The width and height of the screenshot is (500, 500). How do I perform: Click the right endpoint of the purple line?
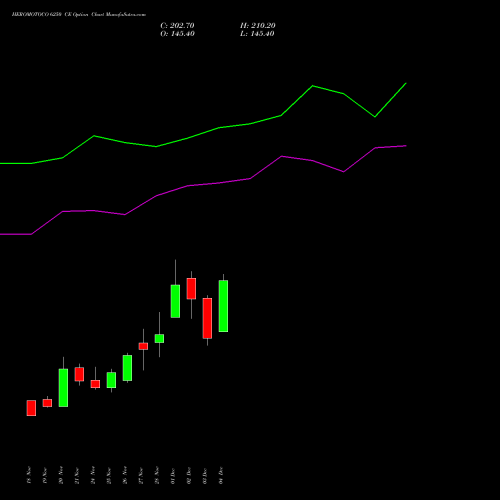(x=406, y=146)
